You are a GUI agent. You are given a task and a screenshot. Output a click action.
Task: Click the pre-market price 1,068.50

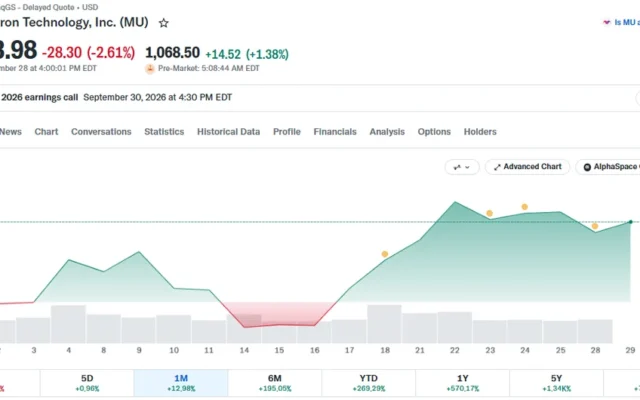point(173,53)
